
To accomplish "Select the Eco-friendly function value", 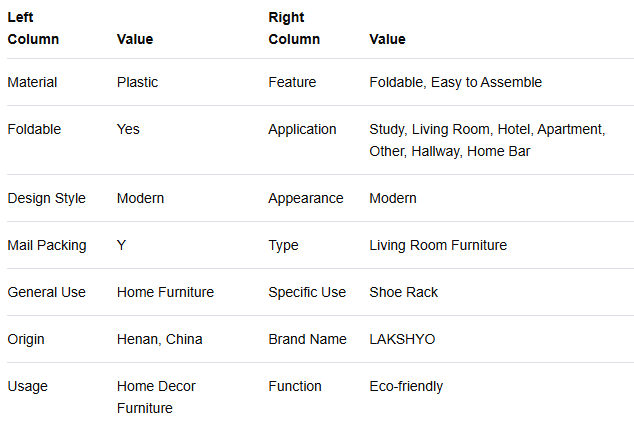I will [x=406, y=386].
